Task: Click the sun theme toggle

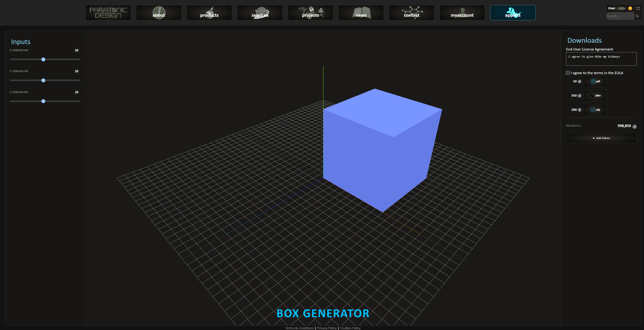Action: point(630,8)
